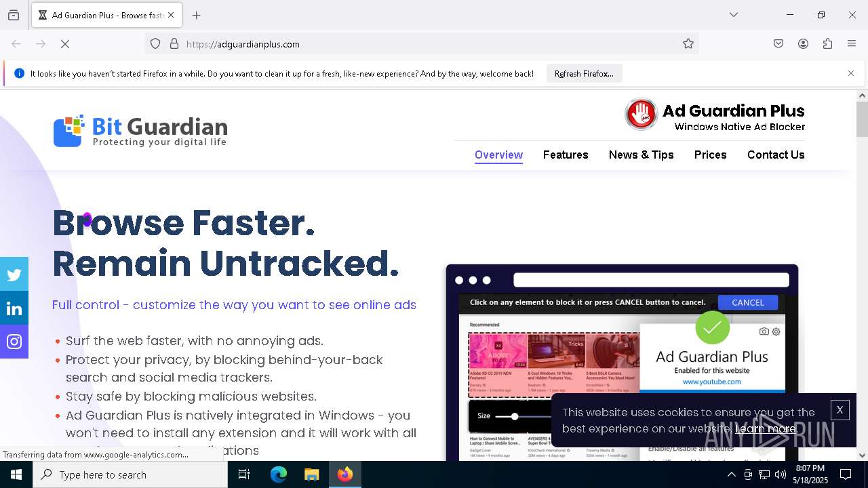Viewport: 868px width, 488px height.
Task: Open the Twitter social sidebar icon
Action: click(14, 274)
